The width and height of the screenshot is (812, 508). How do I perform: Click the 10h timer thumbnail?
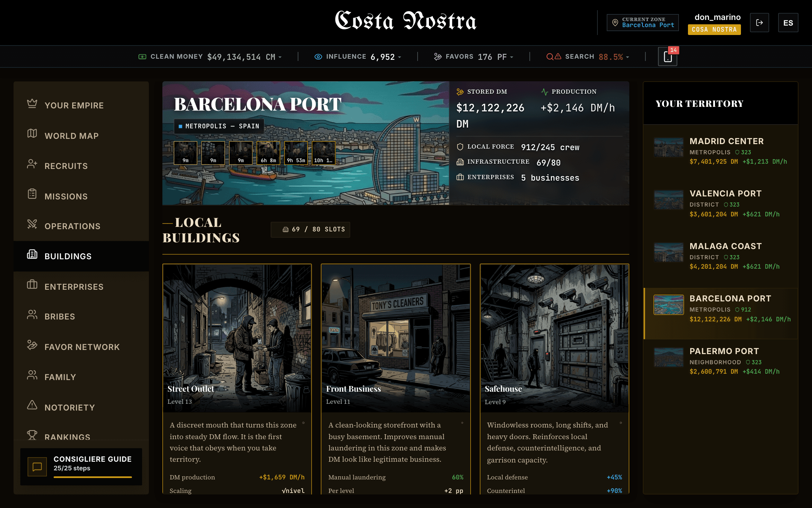coord(324,153)
